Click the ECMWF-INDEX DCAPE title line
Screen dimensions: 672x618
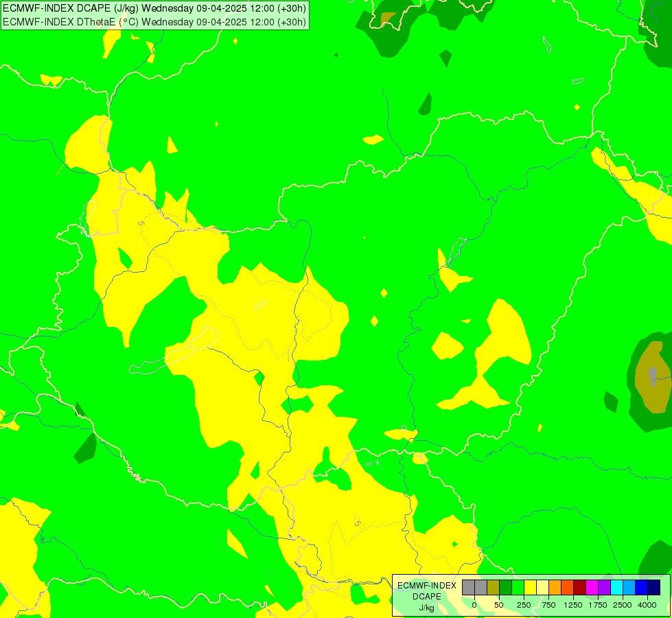pos(154,8)
